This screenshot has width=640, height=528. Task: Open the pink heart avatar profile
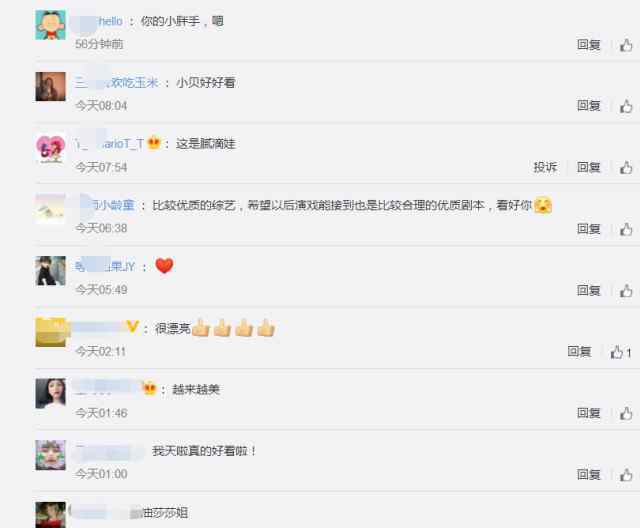point(51,148)
